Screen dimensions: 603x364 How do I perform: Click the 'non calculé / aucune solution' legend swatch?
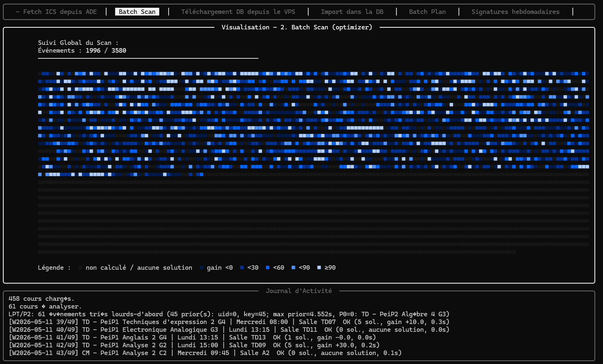pos(80,268)
